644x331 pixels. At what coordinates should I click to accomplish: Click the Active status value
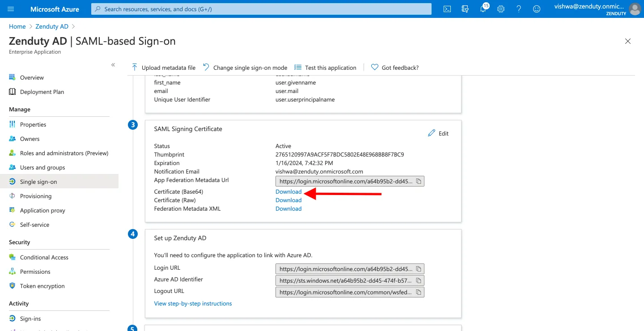283,146
